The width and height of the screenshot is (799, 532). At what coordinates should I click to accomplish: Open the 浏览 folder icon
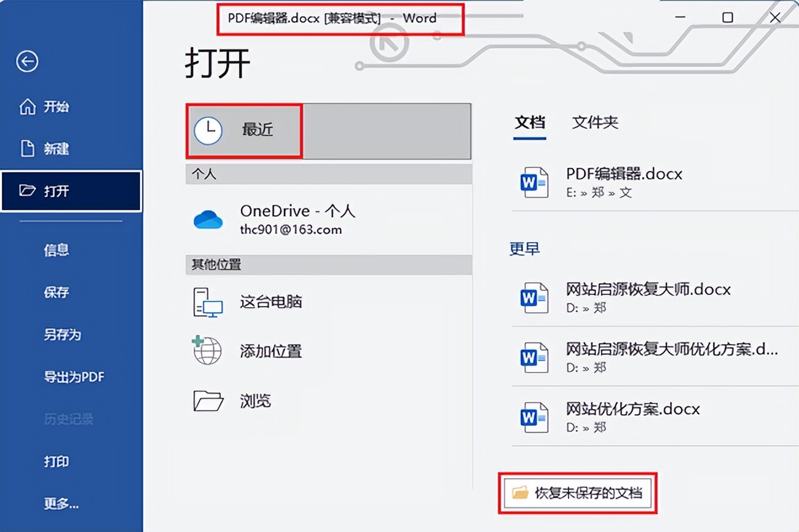pos(208,400)
